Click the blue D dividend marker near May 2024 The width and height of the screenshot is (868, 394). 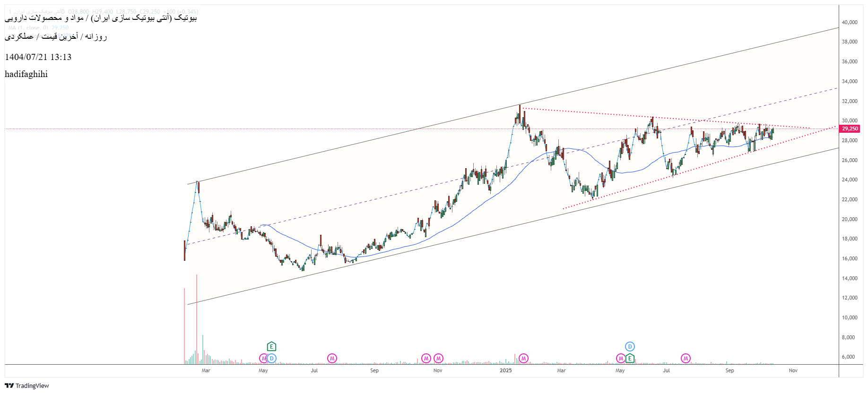point(271,359)
